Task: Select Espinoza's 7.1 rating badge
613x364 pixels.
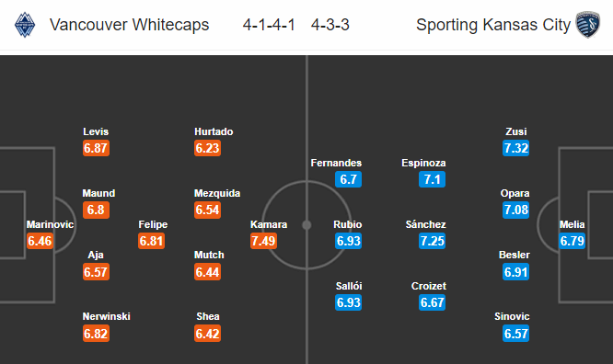Action: [432, 179]
